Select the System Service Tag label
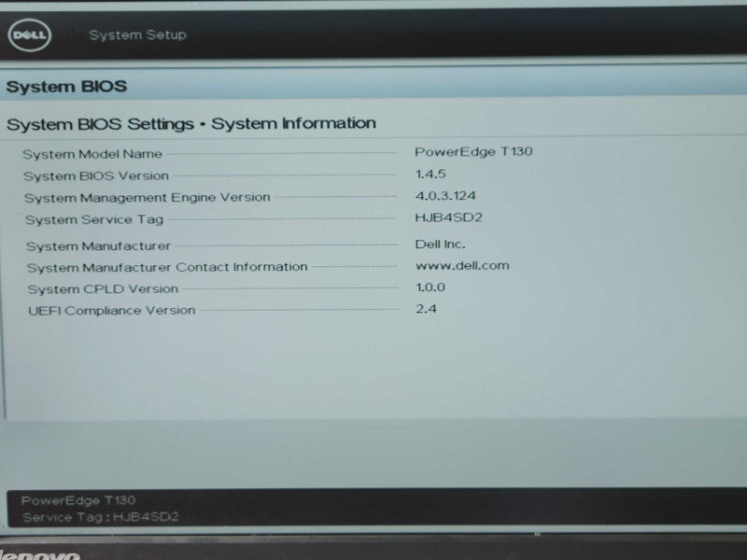 tap(94, 219)
